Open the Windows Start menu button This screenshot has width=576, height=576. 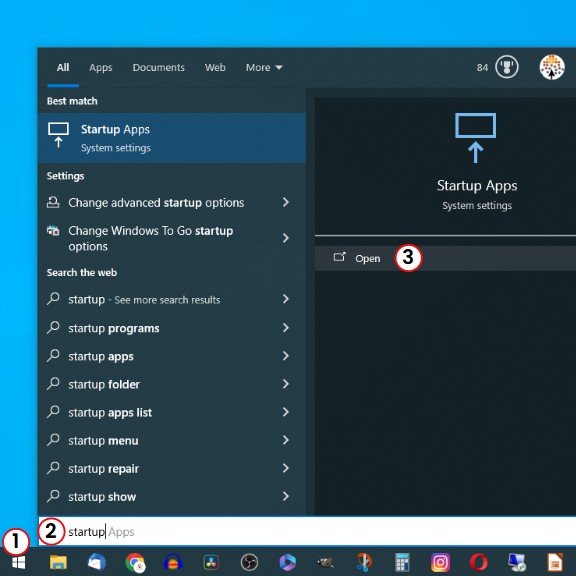tap(18, 562)
